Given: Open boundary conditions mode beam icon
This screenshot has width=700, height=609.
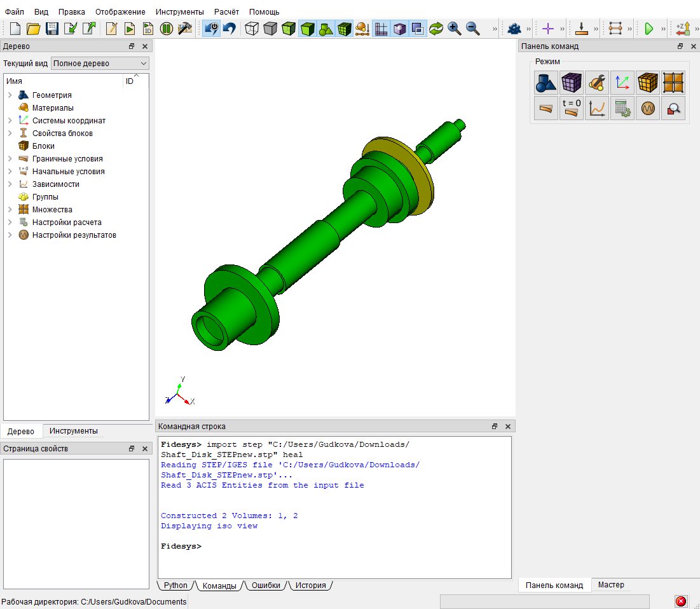Looking at the screenshot, I should point(546,108).
